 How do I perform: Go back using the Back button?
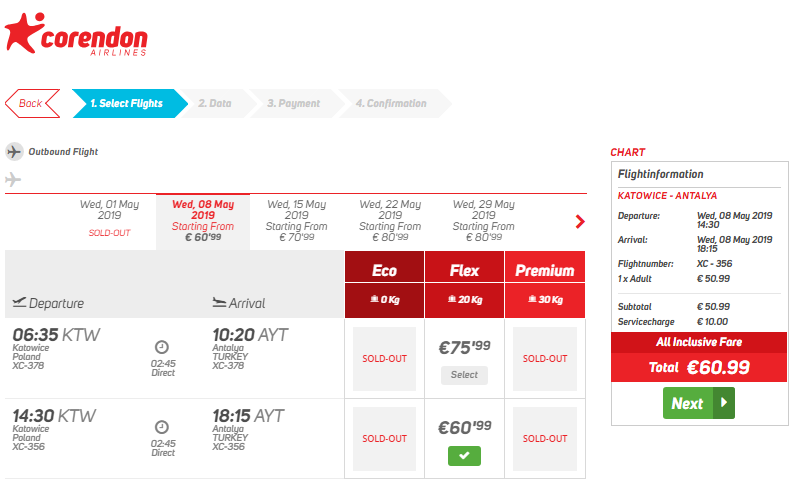[x=33, y=104]
